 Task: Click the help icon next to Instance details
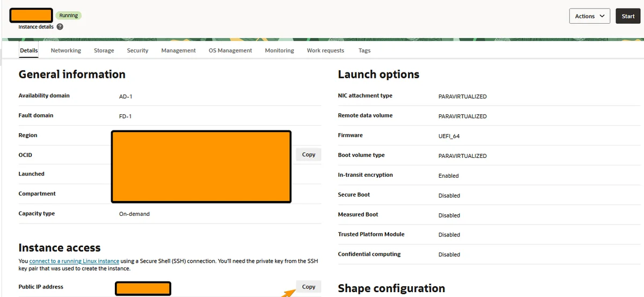pyautogui.click(x=60, y=26)
